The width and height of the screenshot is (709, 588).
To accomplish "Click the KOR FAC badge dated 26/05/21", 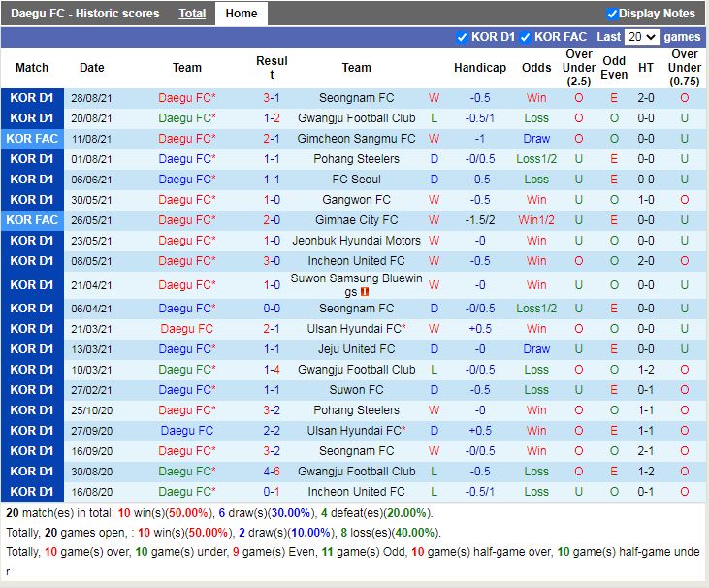I will point(32,220).
